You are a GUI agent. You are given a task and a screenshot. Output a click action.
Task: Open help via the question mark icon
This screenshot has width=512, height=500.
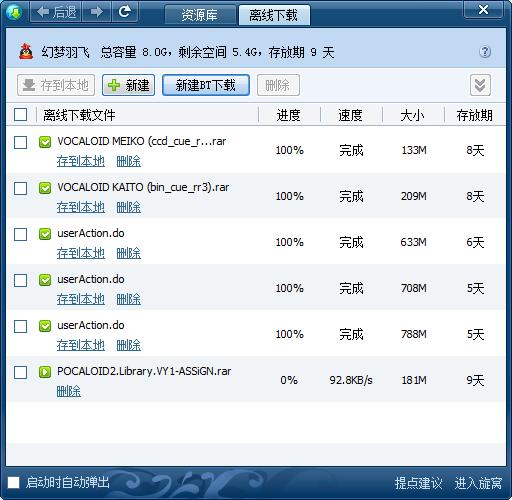click(485, 52)
